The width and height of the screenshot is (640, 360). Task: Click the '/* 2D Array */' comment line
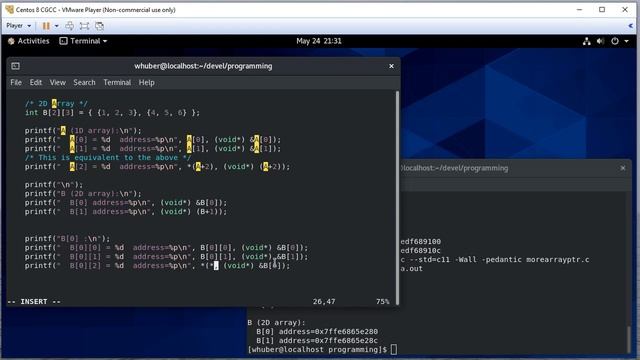point(56,104)
